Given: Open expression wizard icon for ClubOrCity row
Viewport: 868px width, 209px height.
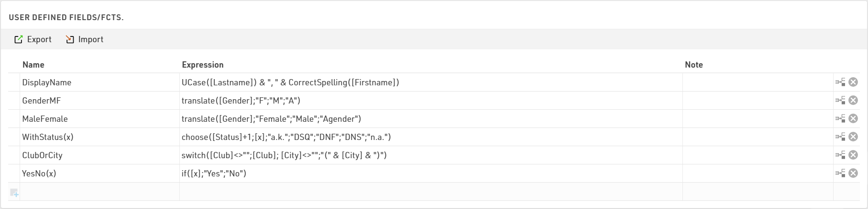Looking at the screenshot, I should 840,155.
